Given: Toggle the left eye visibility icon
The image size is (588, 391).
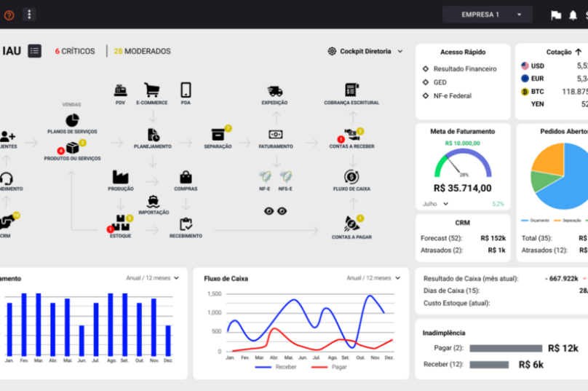Looking at the screenshot, I should pyautogui.click(x=269, y=211).
